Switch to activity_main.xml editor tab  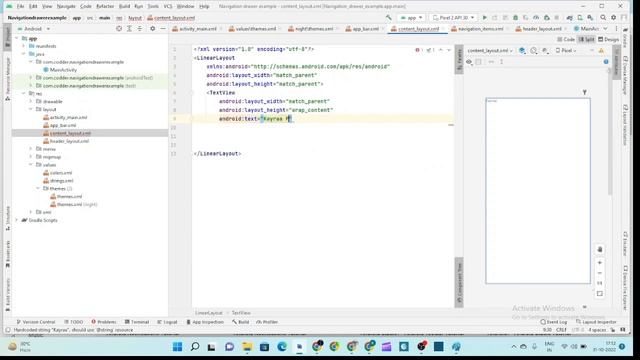(x=198, y=29)
